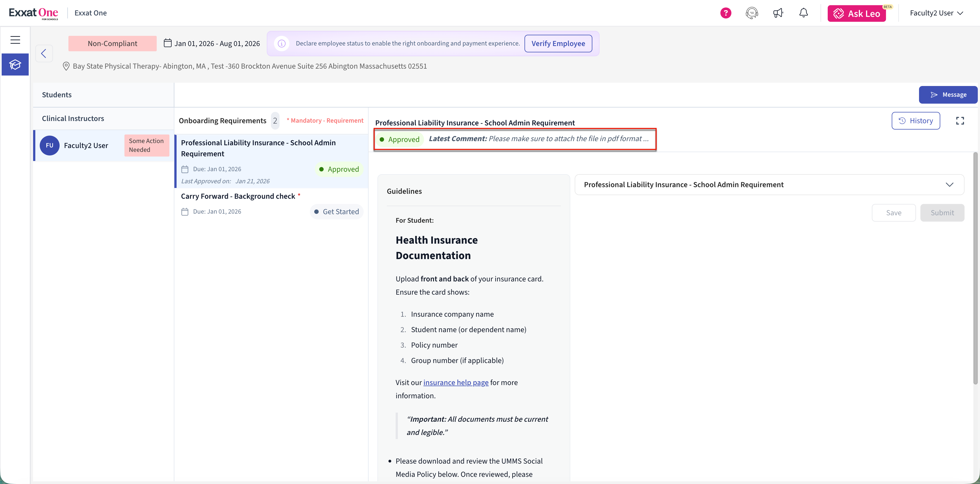This screenshot has width=980, height=484.
Task: Click the graduation cap sidebar icon
Action: coord(15,65)
